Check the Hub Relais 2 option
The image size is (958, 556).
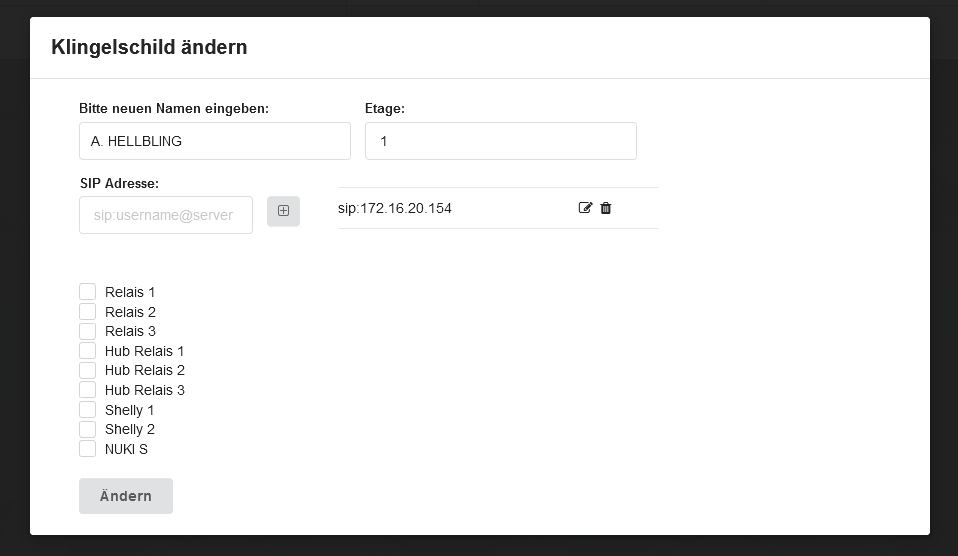click(87, 370)
